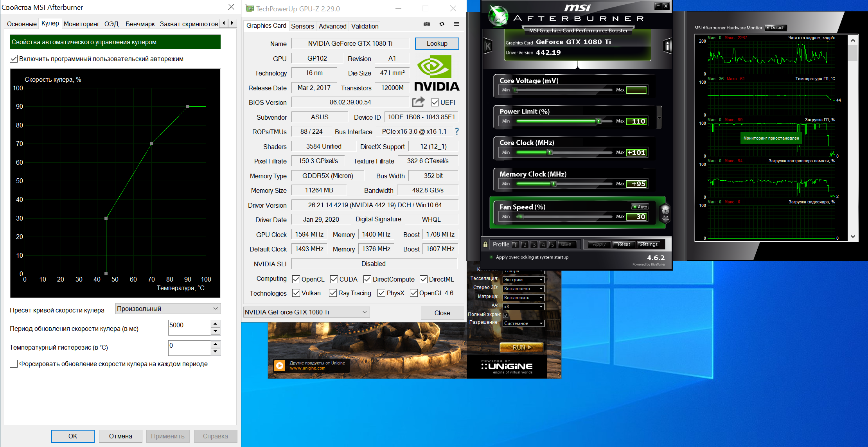This screenshot has height=447, width=868.
Task: Click the Afterburner info 'i' side button
Action: click(x=667, y=46)
